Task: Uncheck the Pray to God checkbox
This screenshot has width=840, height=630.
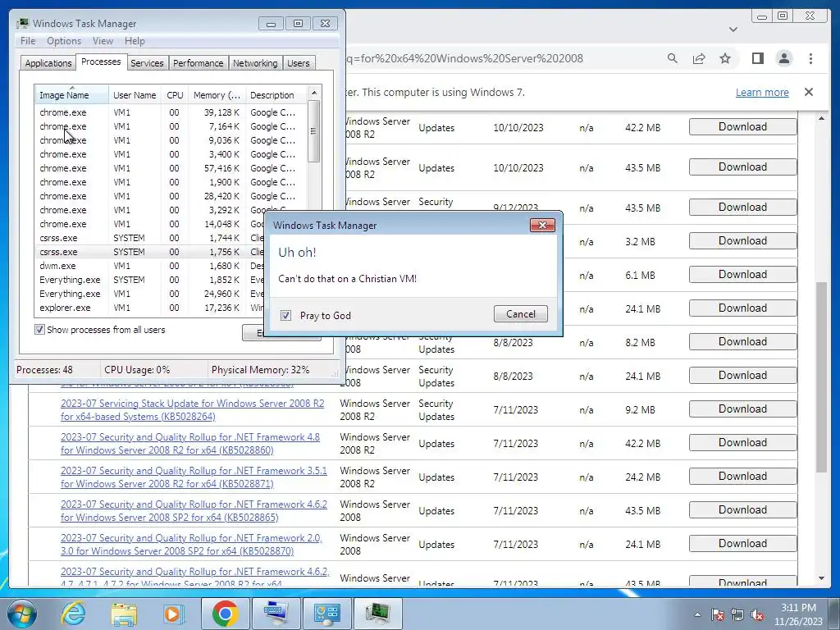Action: coord(285,315)
